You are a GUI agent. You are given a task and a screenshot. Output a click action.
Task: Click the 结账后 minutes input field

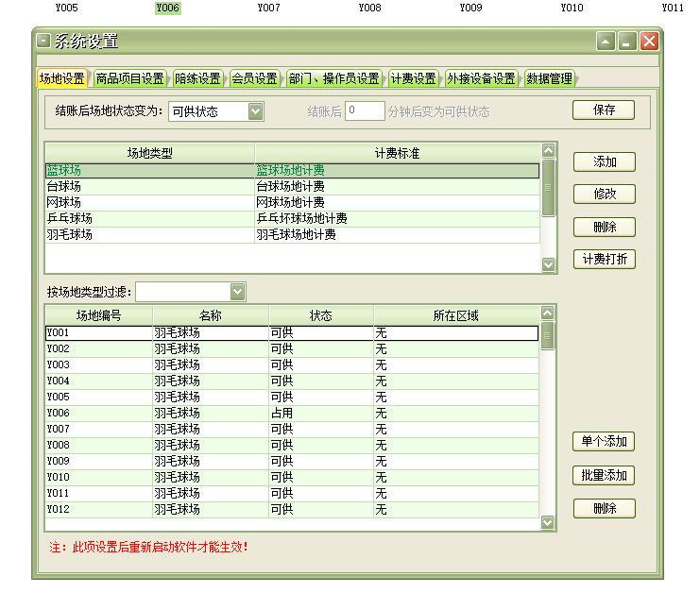pyautogui.click(x=365, y=110)
